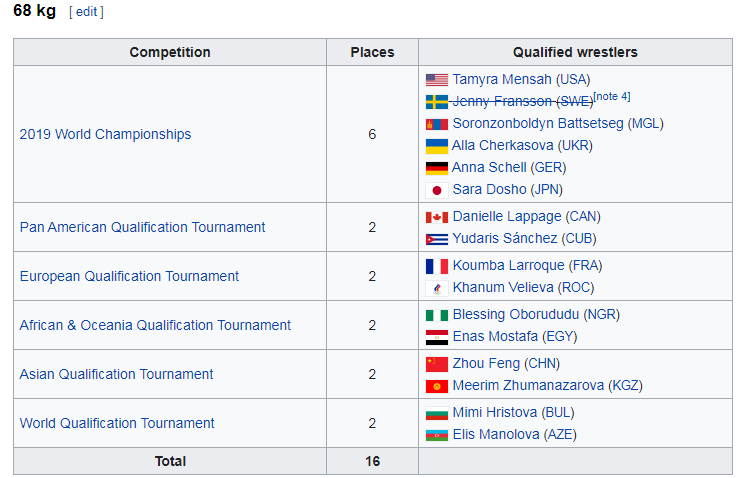Click the Azerbaijan flag beside Elis Manolova
This screenshot has width=736, height=478.
[437, 435]
